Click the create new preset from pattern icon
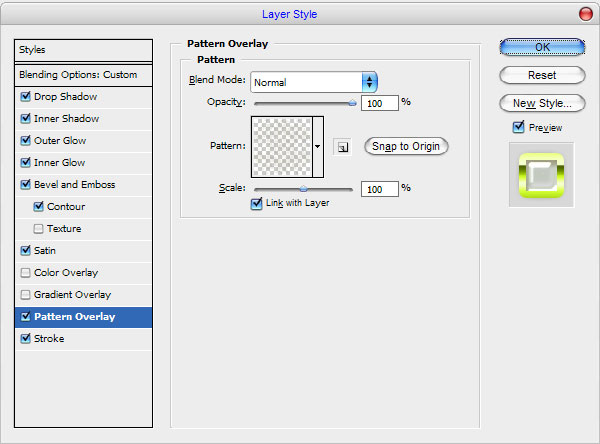The height and width of the screenshot is (444, 600). [342, 147]
